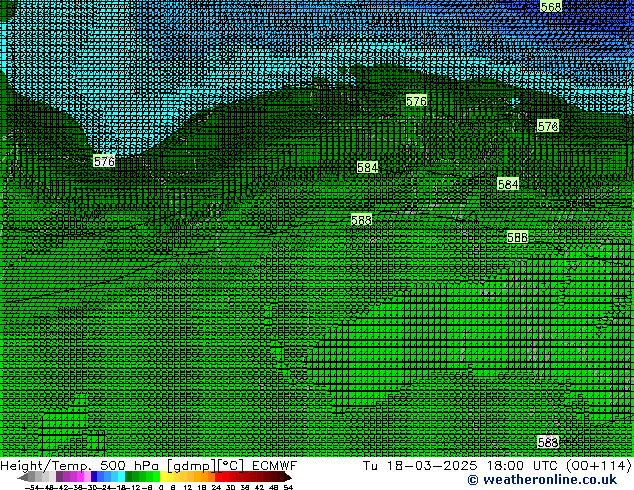
Task: Pick the dark blue swatch in legend
Action: (94, 477)
